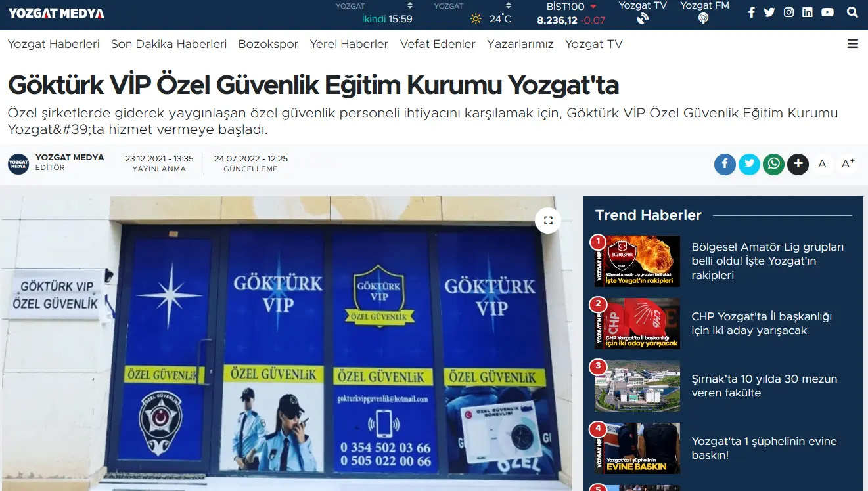Decrease article font size A-
The height and width of the screenshot is (491, 868).
click(x=823, y=164)
